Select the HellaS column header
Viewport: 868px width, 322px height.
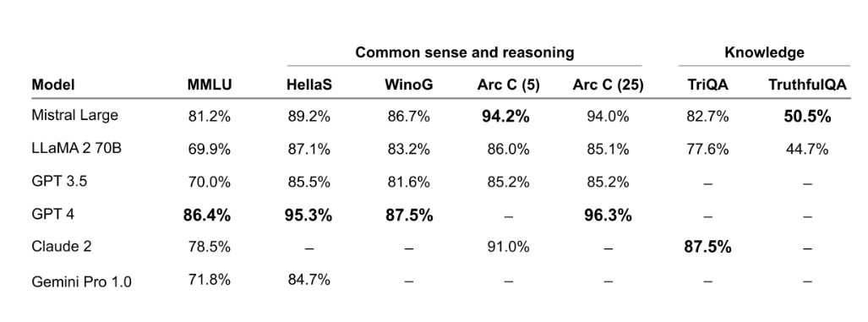[309, 85]
